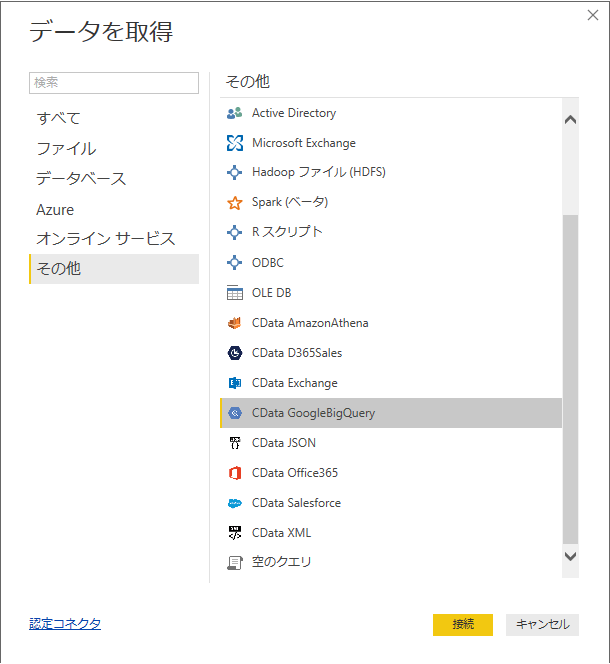This screenshot has height=664, width=610.
Task: Select the Microsoft Exchange text label
Action: tap(304, 143)
